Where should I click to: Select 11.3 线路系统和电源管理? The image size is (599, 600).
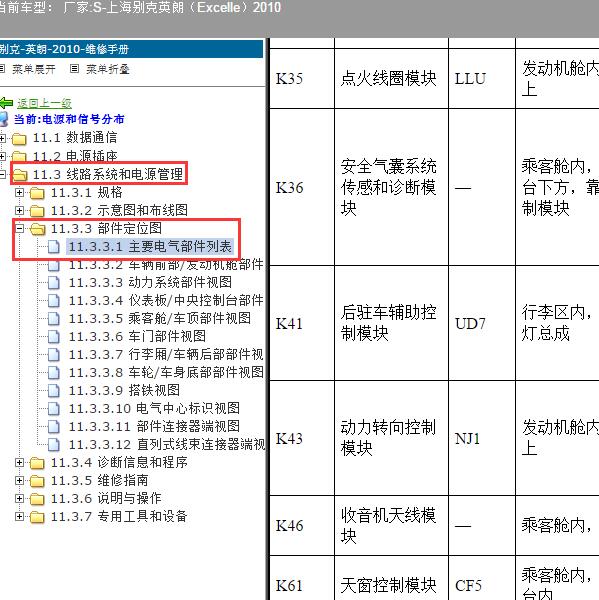(108, 174)
